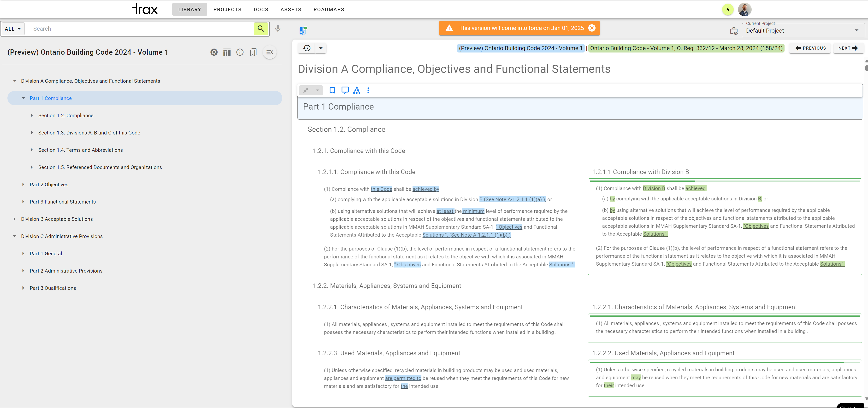Click the project briefcase icon
The height and width of the screenshot is (408, 868).
point(733,31)
